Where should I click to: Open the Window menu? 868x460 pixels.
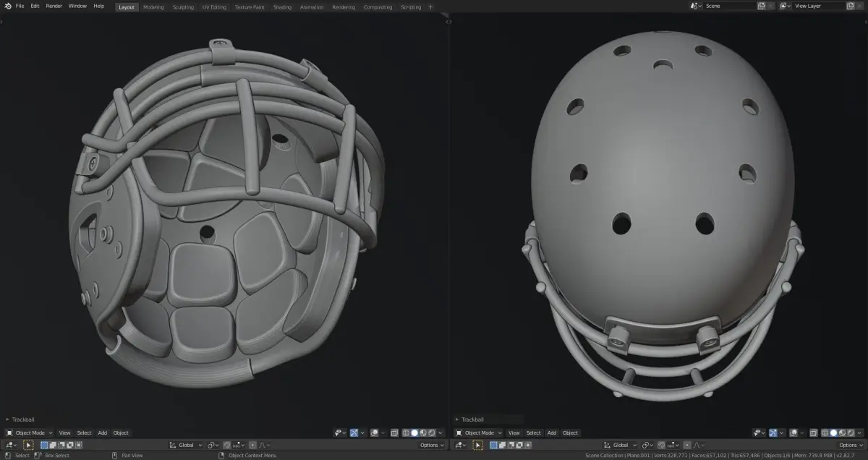(77, 6)
